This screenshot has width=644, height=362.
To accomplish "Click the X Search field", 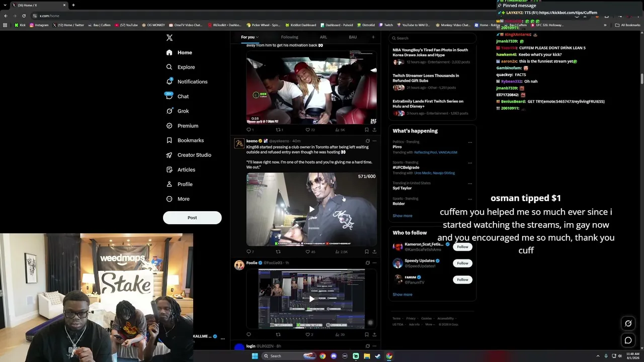I will (x=433, y=38).
